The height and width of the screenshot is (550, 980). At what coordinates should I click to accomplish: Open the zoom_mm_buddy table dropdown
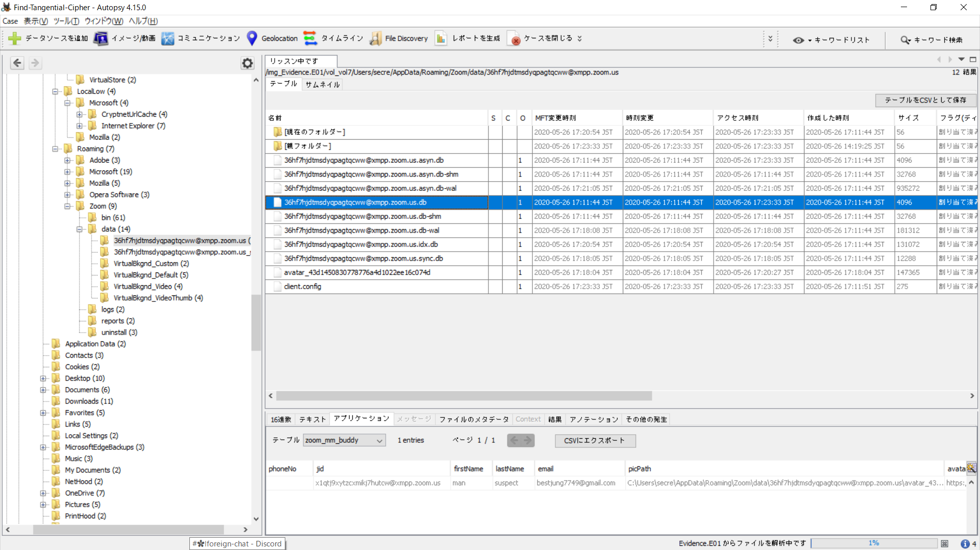(x=344, y=440)
